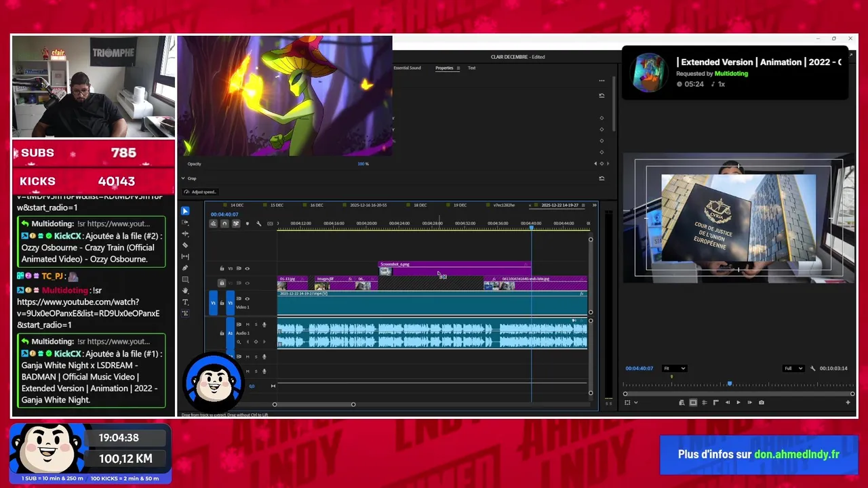Image resolution: width=868 pixels, height=488 pixels.
Task: Toggle Linked Selection button
Action: click(236, 224)
